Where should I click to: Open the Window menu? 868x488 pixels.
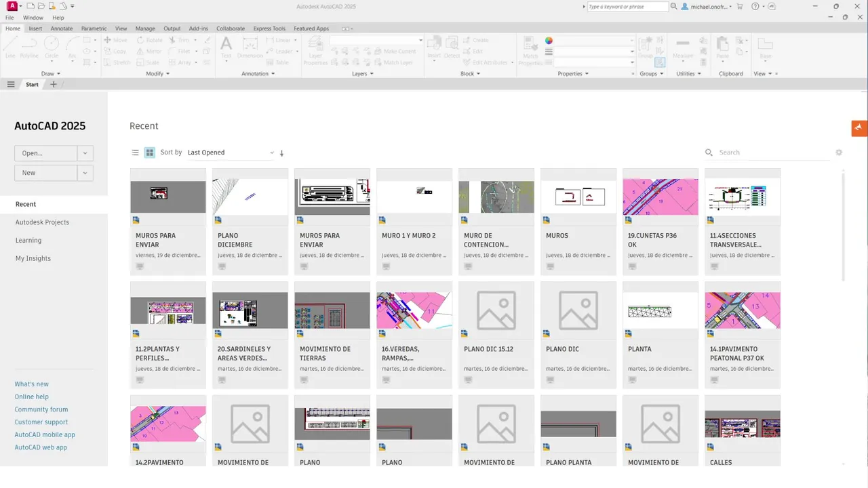coord(33,18)
